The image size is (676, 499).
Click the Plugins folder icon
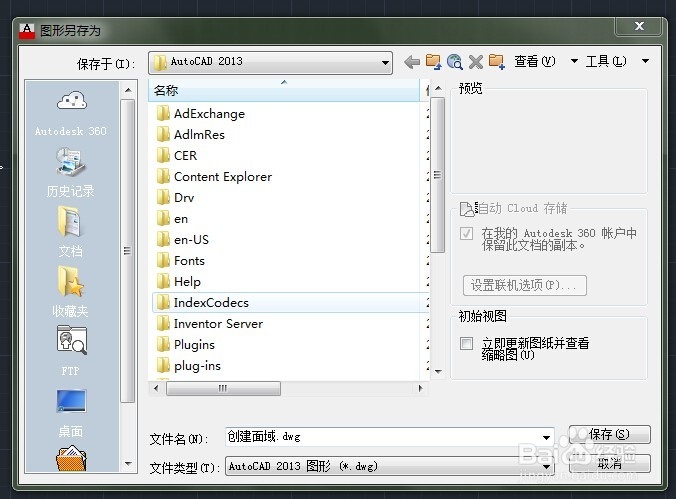(163, 344)
